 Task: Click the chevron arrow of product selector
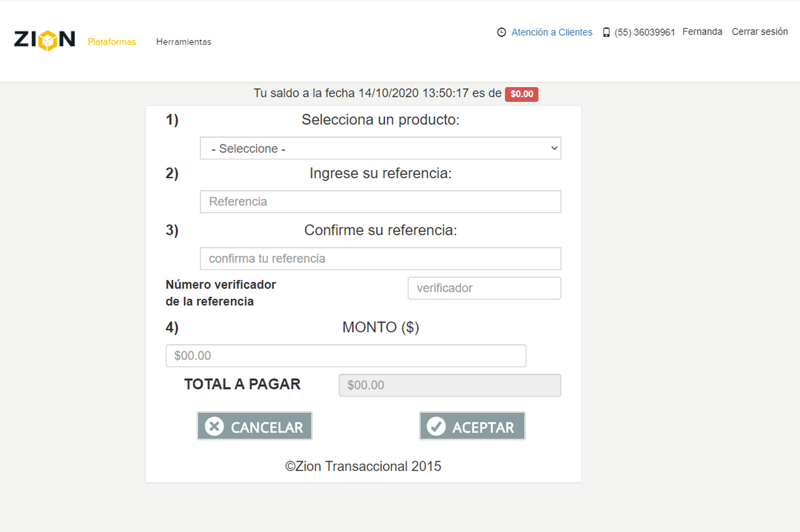[x=554, y=148]
